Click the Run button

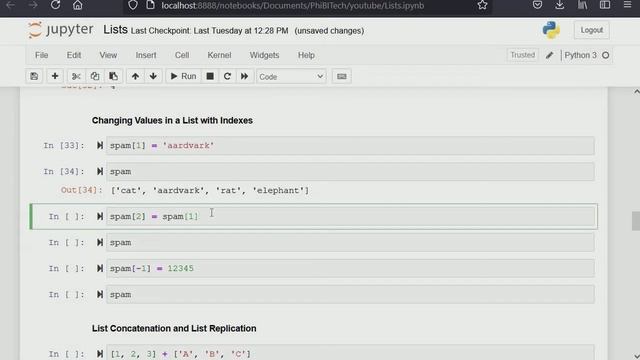(x=183, y=76)
